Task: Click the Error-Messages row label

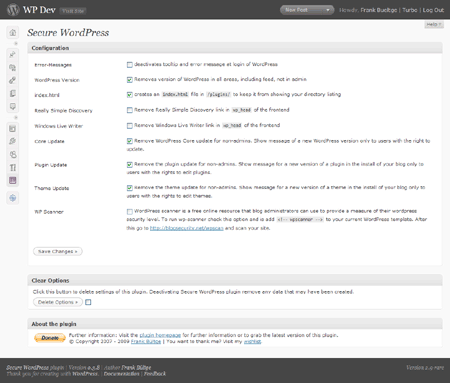Action: (x=53, y=65)
